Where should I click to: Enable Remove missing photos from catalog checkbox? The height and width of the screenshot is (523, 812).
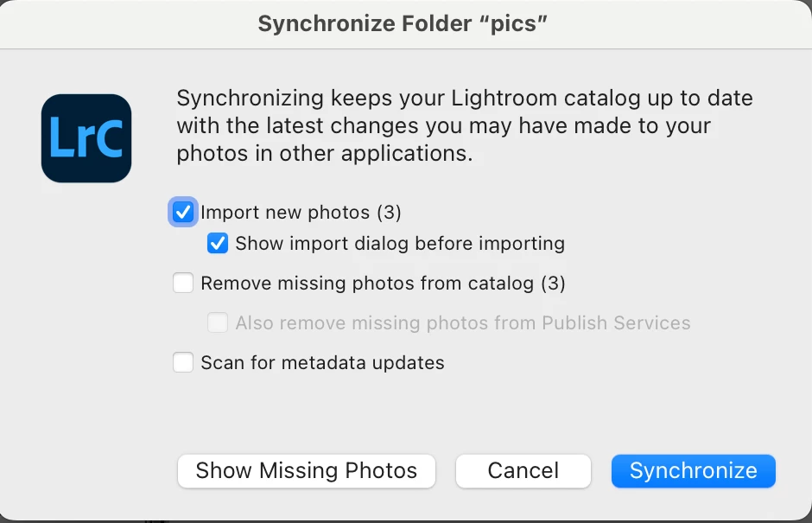[x=183, y=283]
